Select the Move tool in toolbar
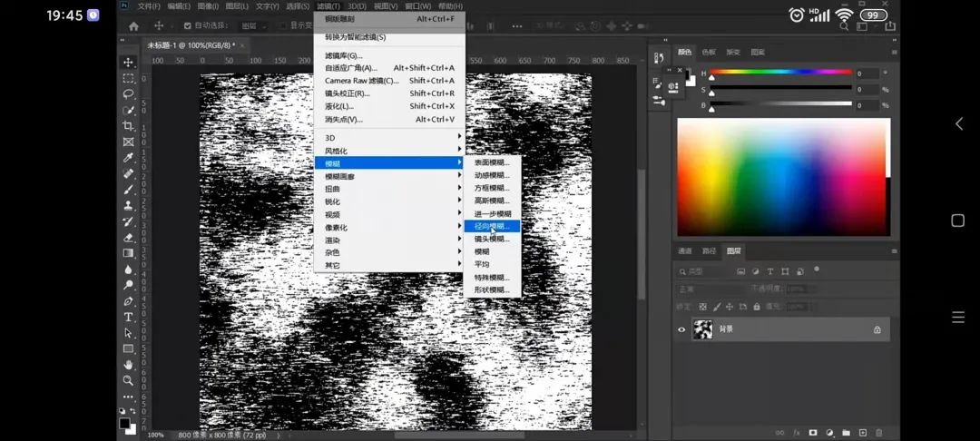980x441 pixels. 129,62
